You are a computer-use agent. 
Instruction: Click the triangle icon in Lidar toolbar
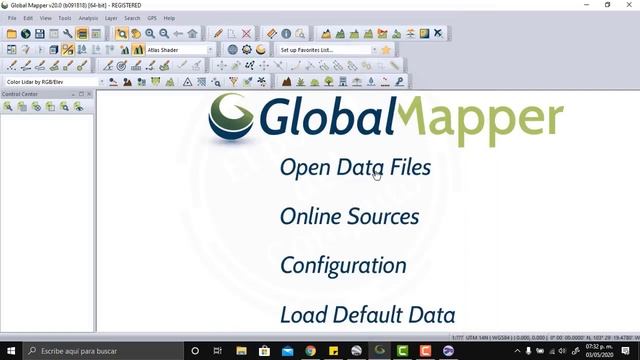point(187,82)
